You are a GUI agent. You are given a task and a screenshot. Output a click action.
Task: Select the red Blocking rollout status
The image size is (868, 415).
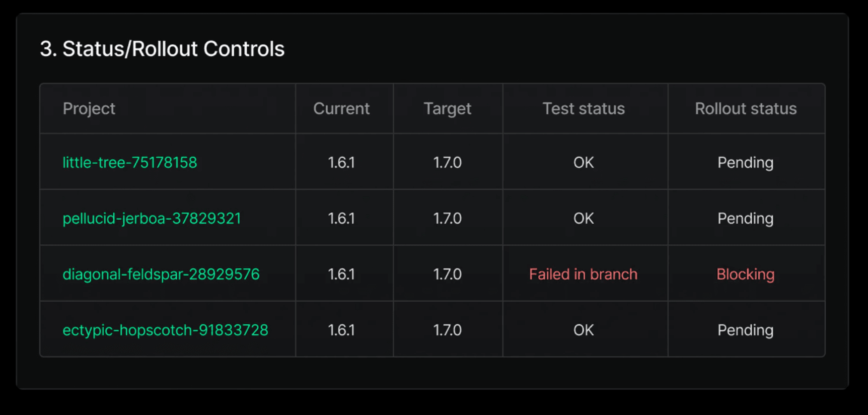coord(745,274)
